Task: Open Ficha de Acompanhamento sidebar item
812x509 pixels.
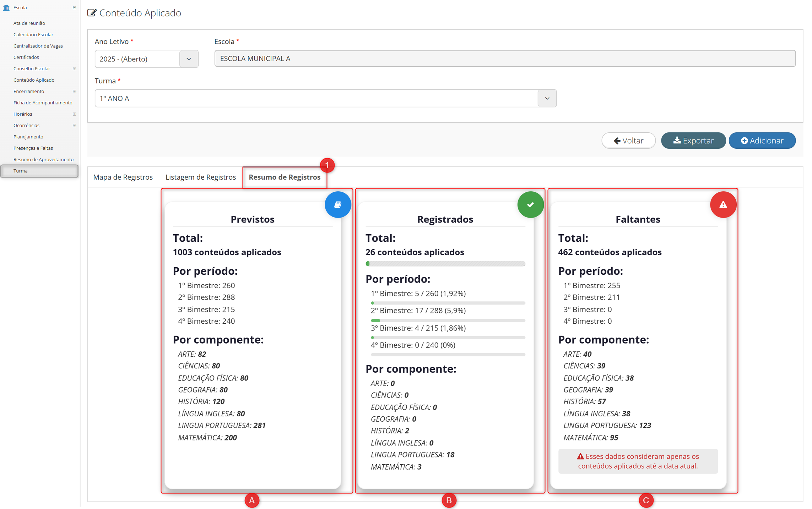Action: point(43,103)
